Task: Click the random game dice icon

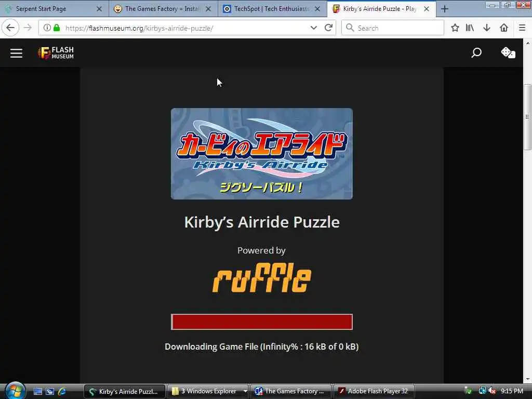Action: coord(508,52)
